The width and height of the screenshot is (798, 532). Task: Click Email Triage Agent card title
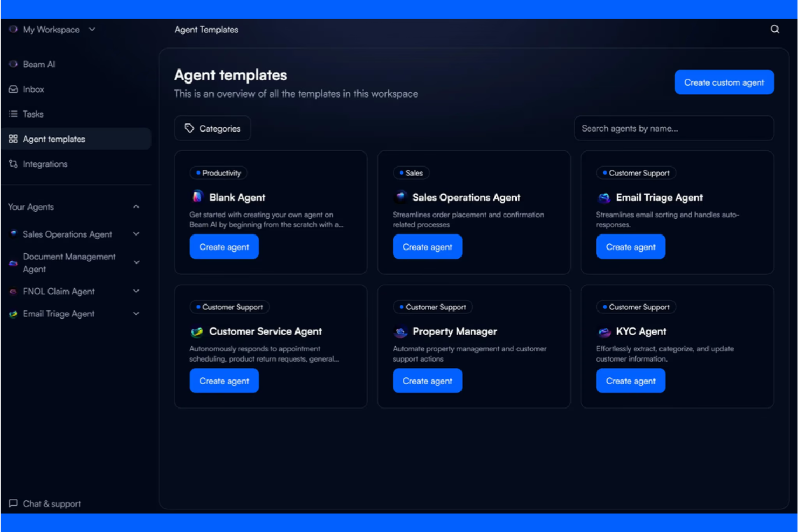tap(659, 197)
